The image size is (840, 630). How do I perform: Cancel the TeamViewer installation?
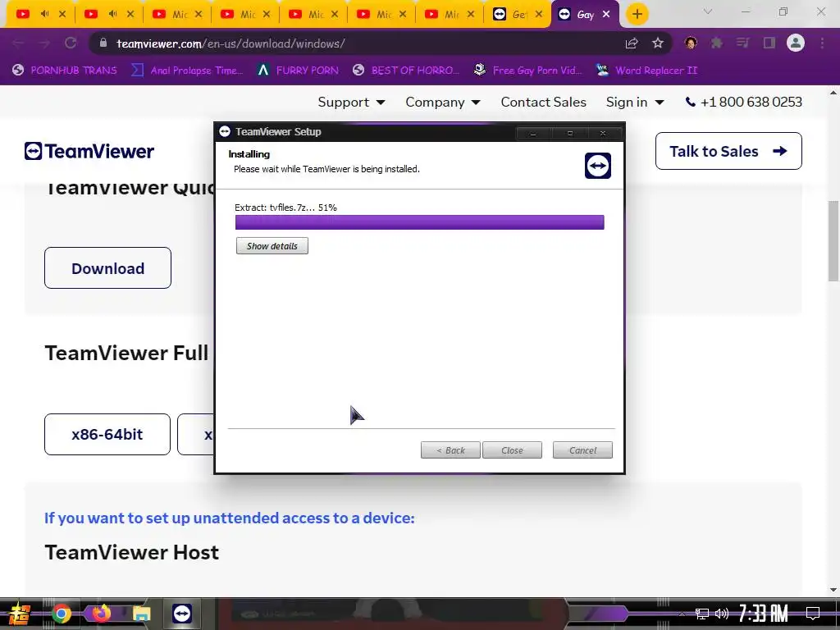coord(583,450)
